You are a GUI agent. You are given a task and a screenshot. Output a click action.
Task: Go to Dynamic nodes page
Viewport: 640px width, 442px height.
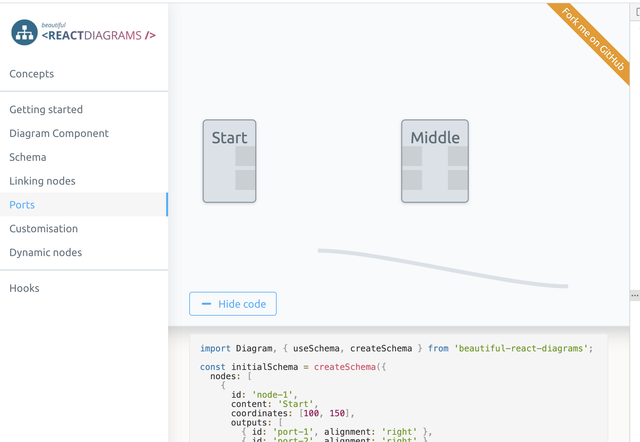point(46,252)
